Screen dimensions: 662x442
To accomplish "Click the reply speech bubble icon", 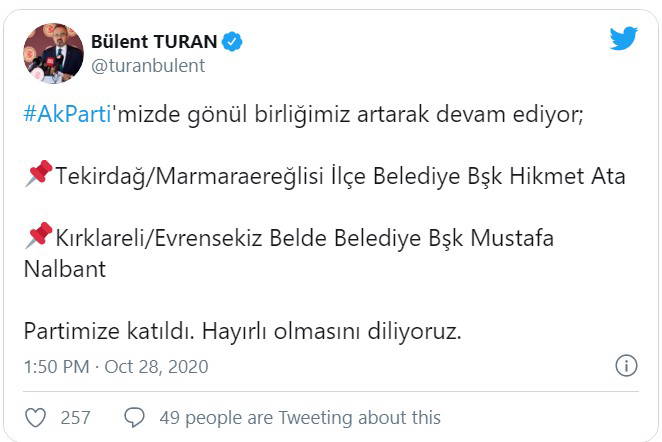I will click(134, 417).
